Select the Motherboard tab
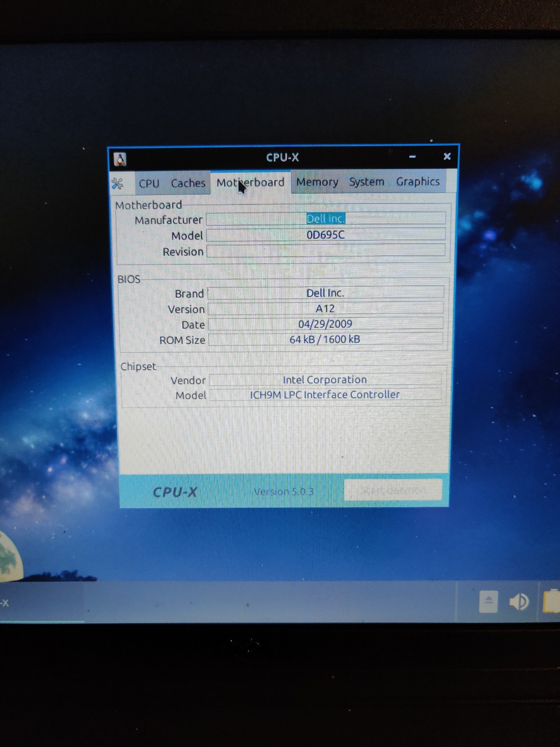This screenshot has height=747, width=560. pos(250,183)
